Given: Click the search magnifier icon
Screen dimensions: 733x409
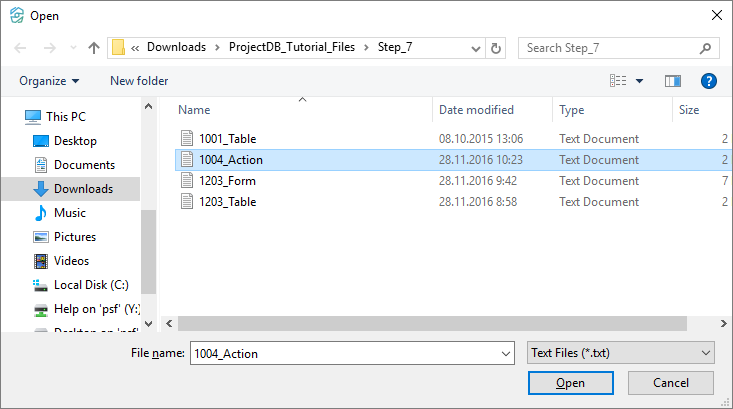Looking at the screenshot, I should click(705, 47).
